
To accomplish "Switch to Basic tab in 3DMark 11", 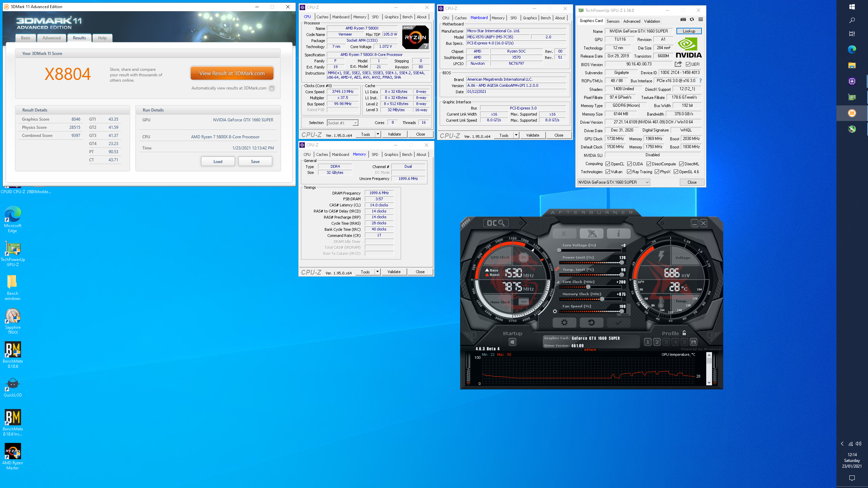I will [26, 38].
